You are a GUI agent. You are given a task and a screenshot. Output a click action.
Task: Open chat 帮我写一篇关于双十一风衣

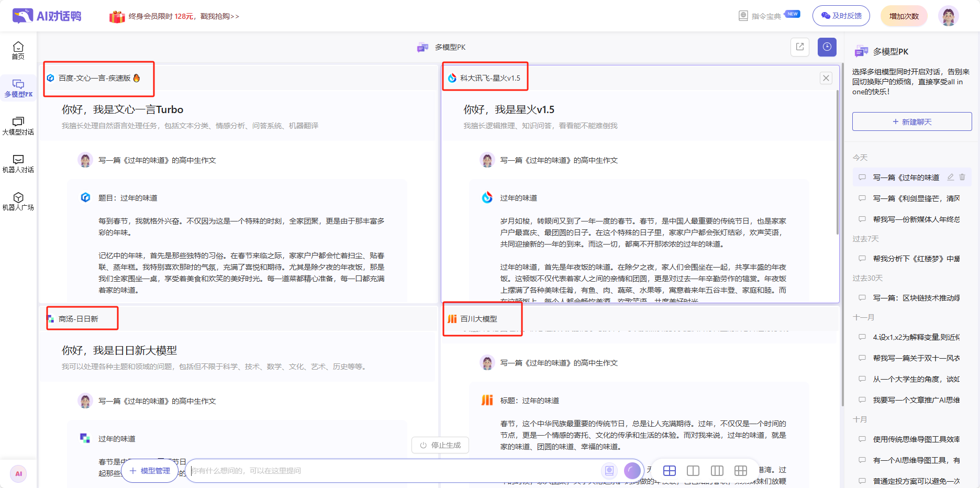912,358
